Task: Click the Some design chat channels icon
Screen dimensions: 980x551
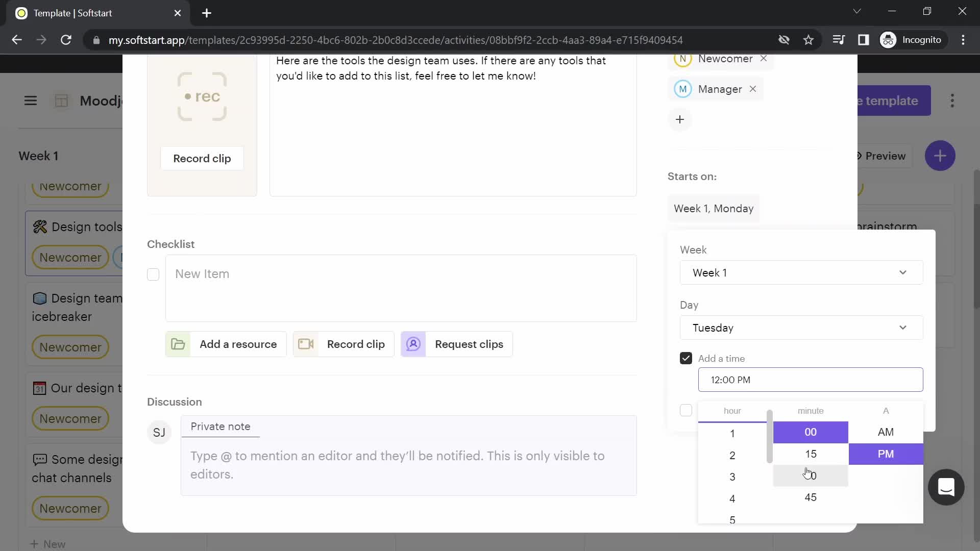Action: tap(38, 460)
